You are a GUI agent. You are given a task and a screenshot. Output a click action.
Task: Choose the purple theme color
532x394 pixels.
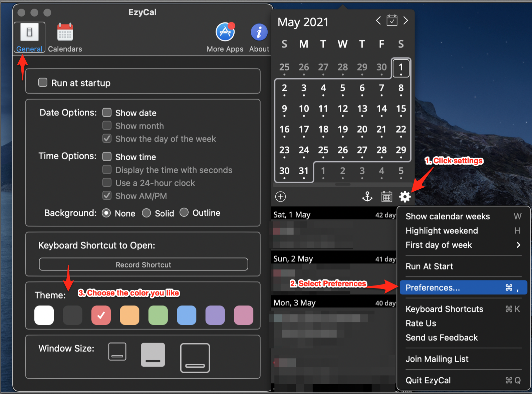click(215, 315)
